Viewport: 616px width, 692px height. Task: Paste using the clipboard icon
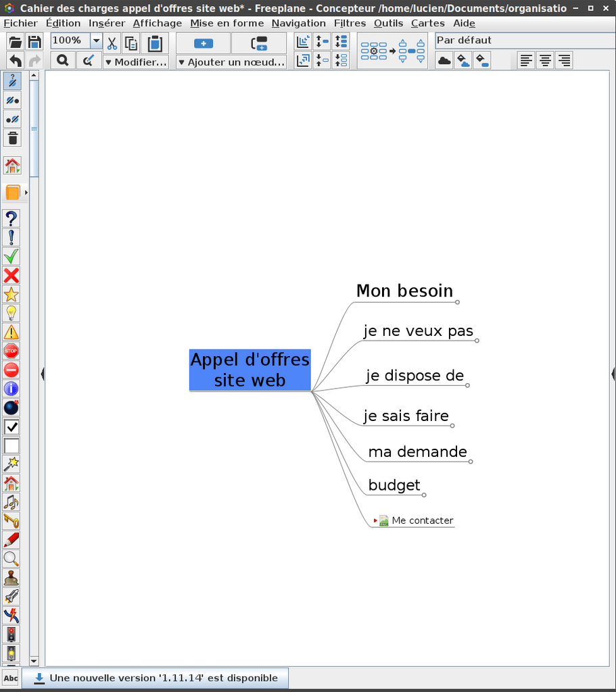point(155,43)
